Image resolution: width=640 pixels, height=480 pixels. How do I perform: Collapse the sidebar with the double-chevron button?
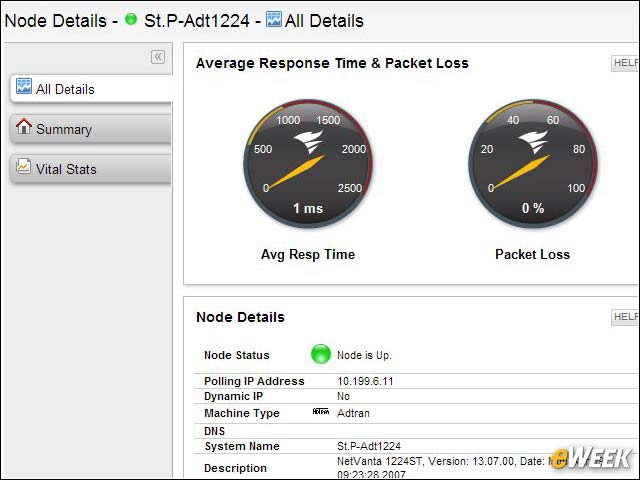point(158,57)
